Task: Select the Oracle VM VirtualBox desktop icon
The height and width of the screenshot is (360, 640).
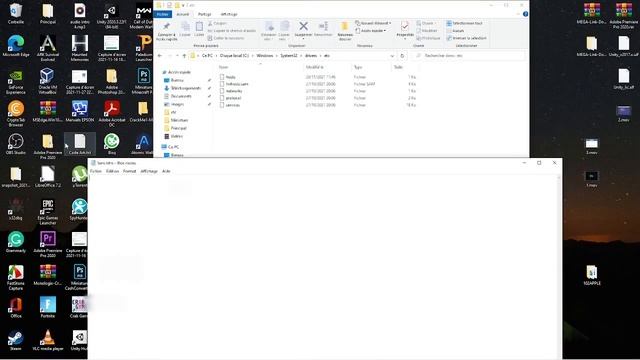Action: click(x=47, y=81)
